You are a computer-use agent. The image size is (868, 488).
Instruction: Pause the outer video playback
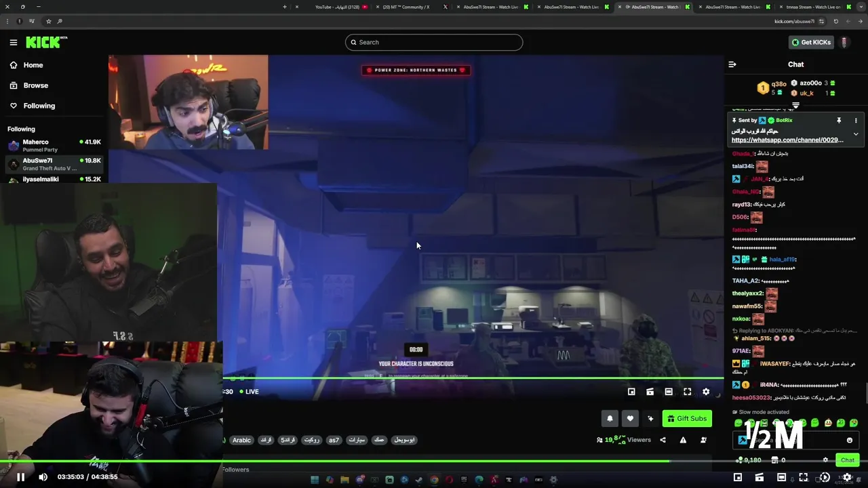coord(20,477)
